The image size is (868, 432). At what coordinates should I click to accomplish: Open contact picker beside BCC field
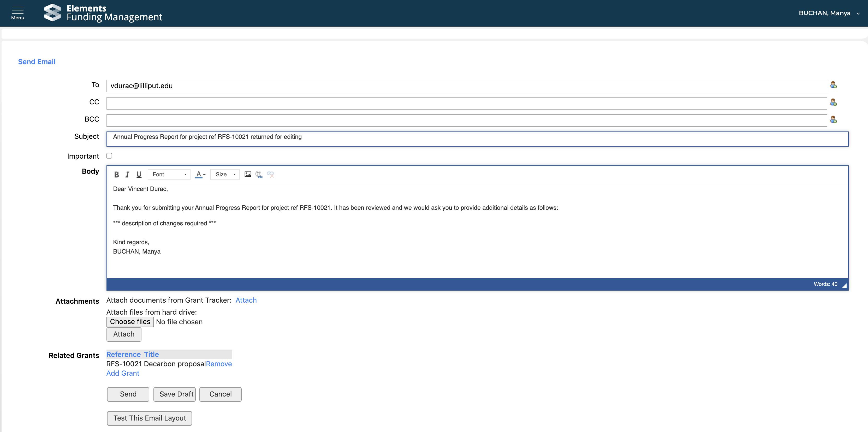(833, 119)
